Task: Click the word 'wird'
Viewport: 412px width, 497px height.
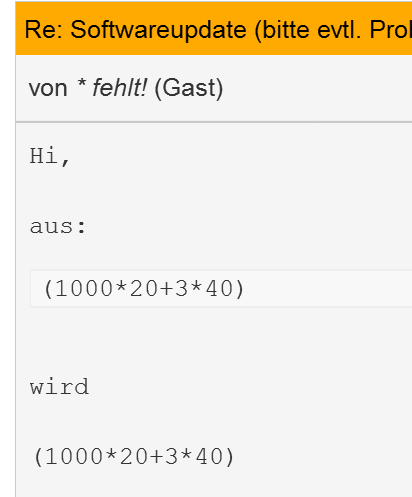Action: pos(59,387)
